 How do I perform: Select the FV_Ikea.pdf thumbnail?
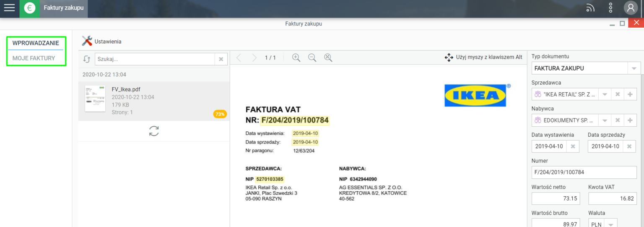[95, 99]
